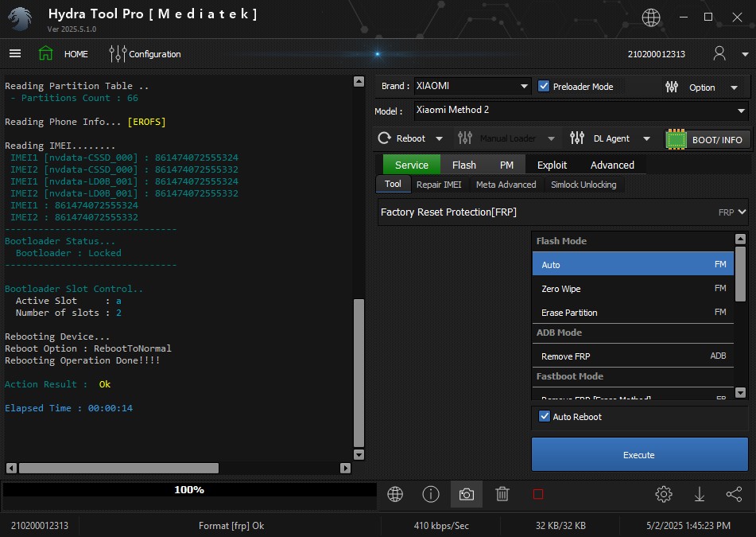Click log scroll up arrow
The width and height of the screenshot is (756, 537).
tap(359, 81)
